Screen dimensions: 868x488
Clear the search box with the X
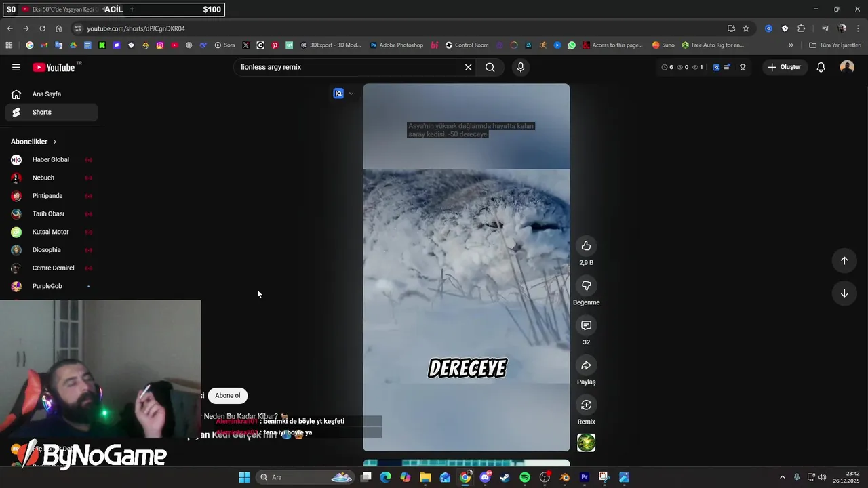click(x=468, y=67)
